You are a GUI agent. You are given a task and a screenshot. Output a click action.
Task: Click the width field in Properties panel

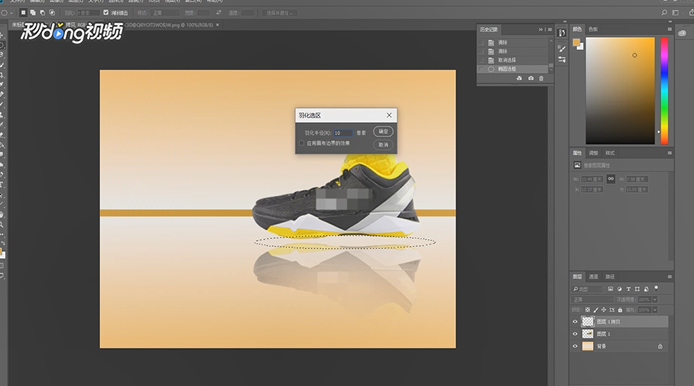[x=592, y=179]
